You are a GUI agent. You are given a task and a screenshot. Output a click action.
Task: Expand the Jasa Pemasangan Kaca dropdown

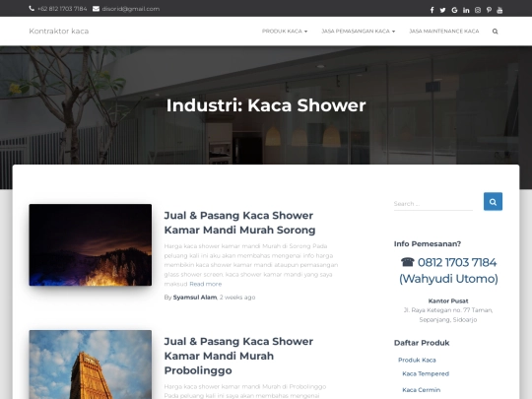click(x=359, y=32)
